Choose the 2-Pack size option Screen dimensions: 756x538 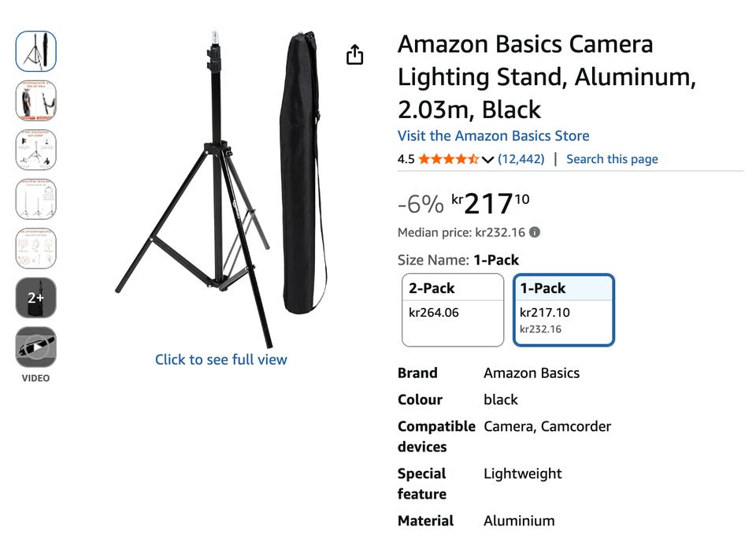click(453, 310)
